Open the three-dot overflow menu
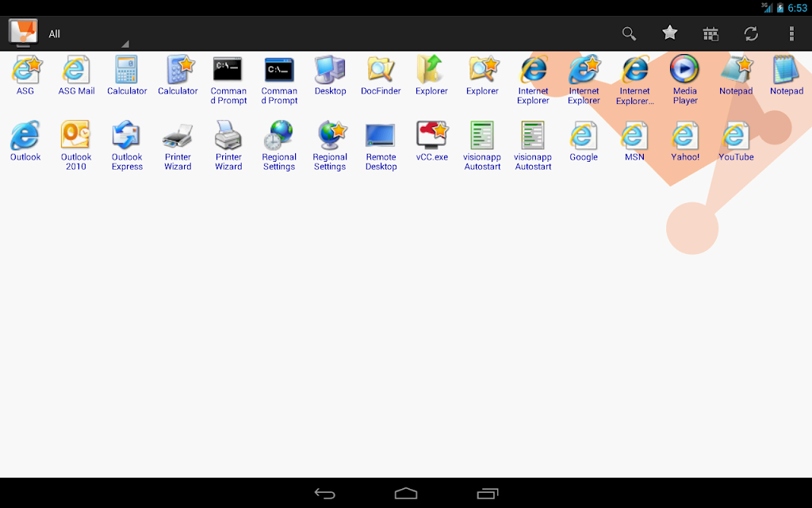 point(791,33)
